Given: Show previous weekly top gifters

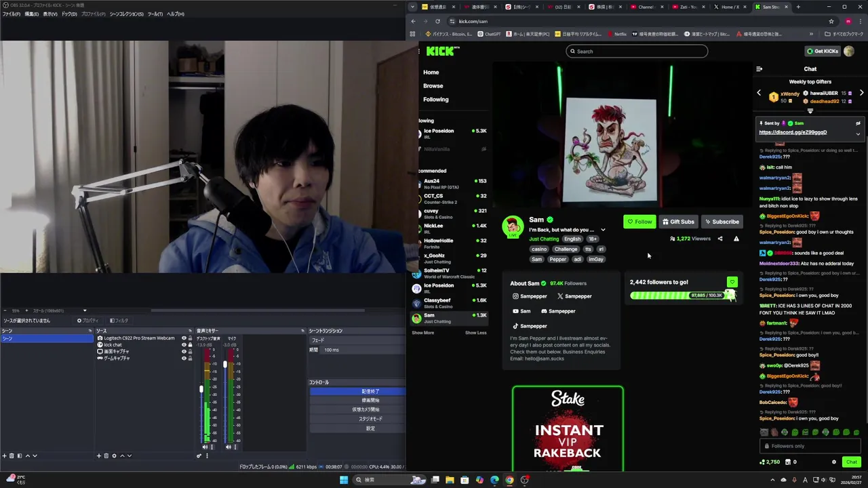Looking at the screenshot, I should click(759, 93).
